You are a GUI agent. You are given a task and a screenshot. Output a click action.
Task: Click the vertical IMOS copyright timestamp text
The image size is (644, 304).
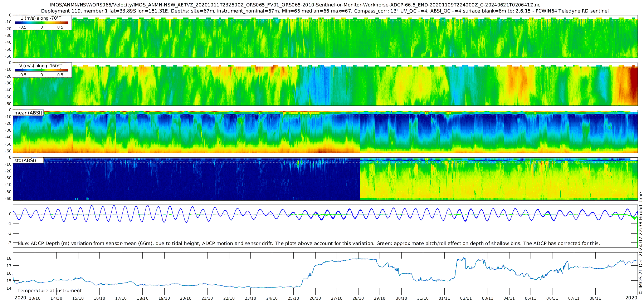pyautogui.click(x=640, y=243)
